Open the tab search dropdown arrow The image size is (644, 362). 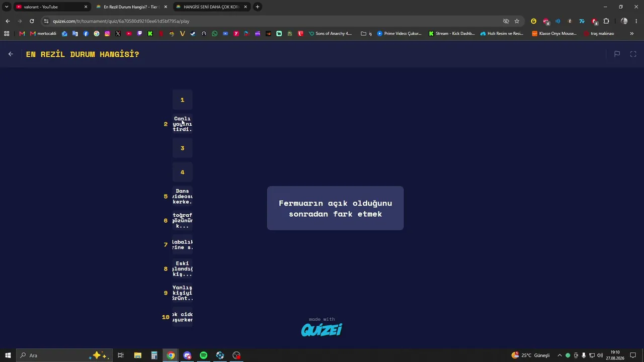point(7,7)
